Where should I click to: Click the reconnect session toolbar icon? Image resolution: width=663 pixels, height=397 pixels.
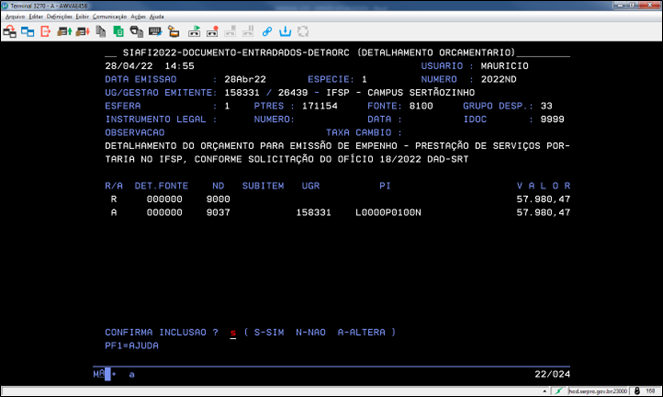click(9, 31)
